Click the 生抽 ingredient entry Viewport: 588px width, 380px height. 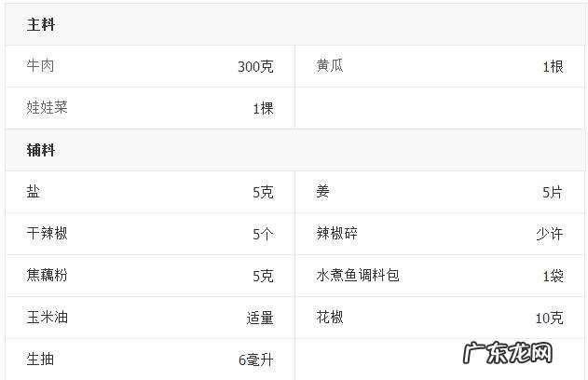coord(41,359)
